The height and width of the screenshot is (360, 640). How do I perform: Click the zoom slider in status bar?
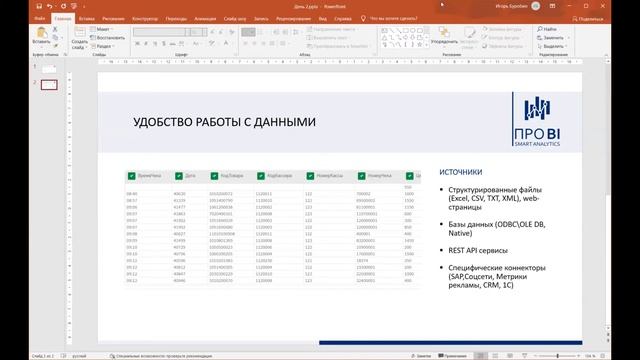558,356
